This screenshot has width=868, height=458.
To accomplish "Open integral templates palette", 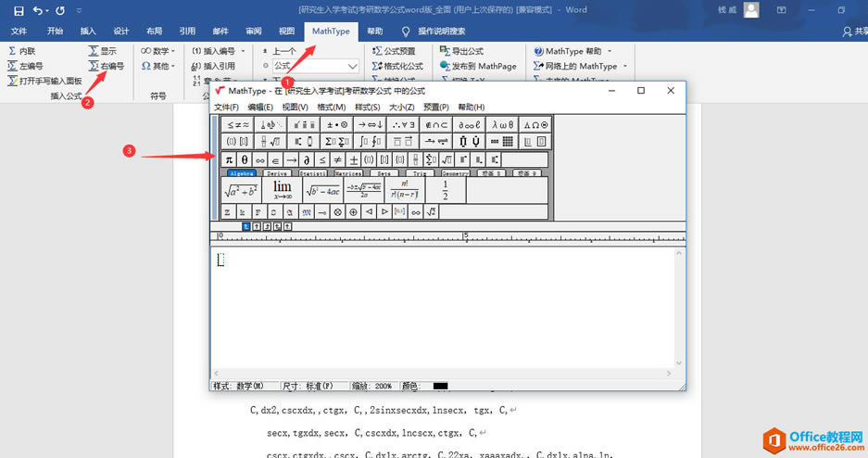I will 370,142.
